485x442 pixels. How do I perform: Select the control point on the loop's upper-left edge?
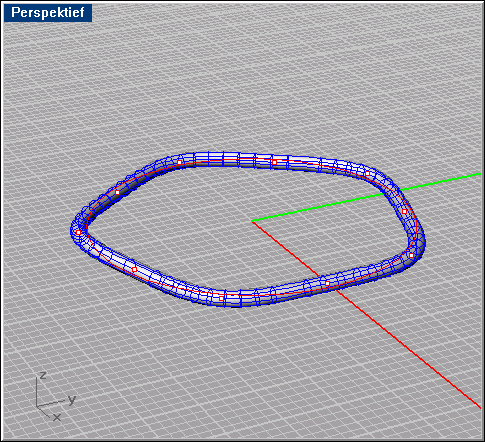point(117,192)
